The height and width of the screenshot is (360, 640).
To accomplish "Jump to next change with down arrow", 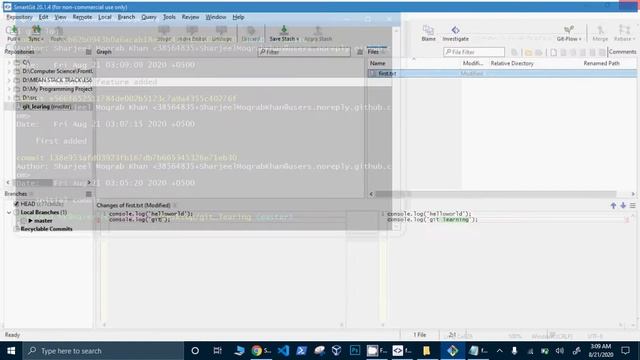I will coord(623,206).
